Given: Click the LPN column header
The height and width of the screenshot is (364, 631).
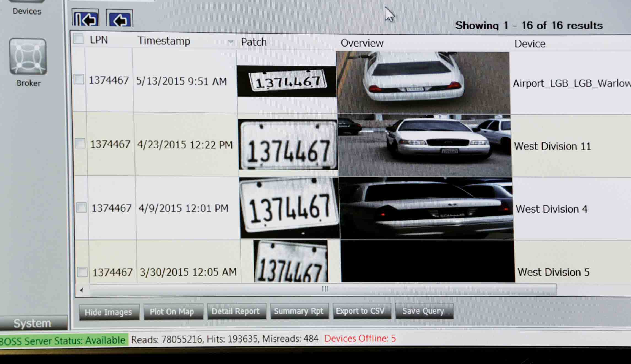Looking at the screenshot, I should (x=99, y=40).
